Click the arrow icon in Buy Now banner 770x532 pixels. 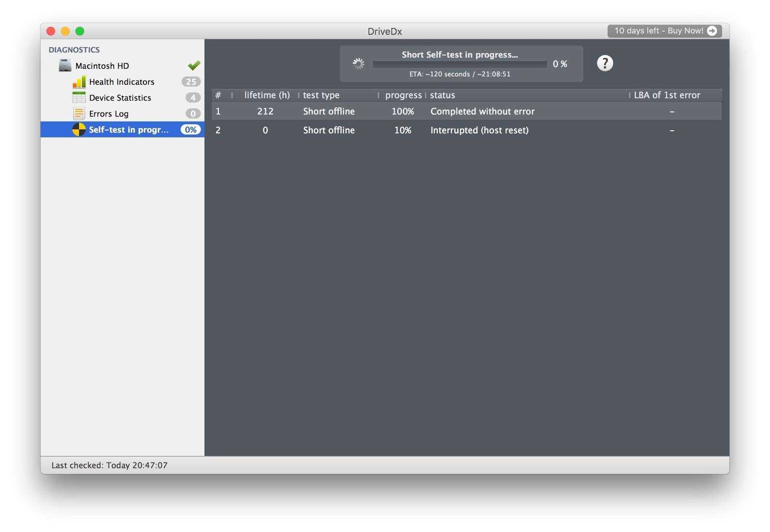pos(712,31)
